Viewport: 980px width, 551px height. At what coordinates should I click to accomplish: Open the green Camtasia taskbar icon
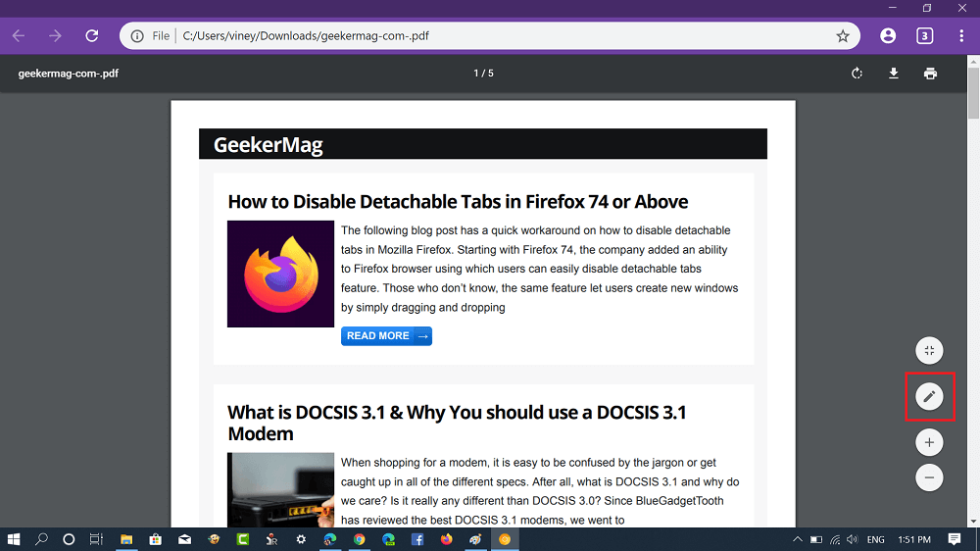tap(243, 539)
